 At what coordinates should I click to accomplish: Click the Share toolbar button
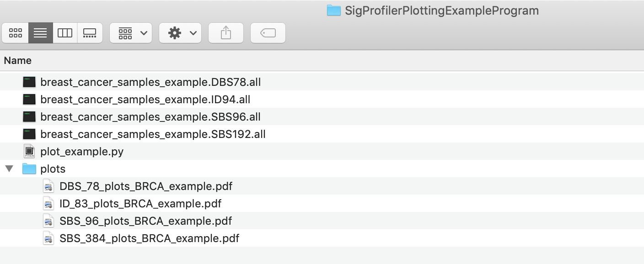click(226, 33)
